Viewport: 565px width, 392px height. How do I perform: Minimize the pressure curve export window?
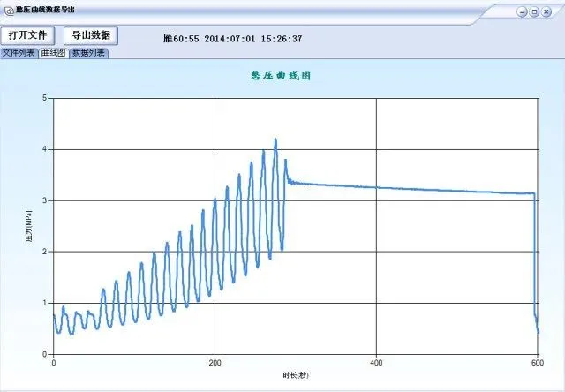pyautogui.click(x=522, y=11)
